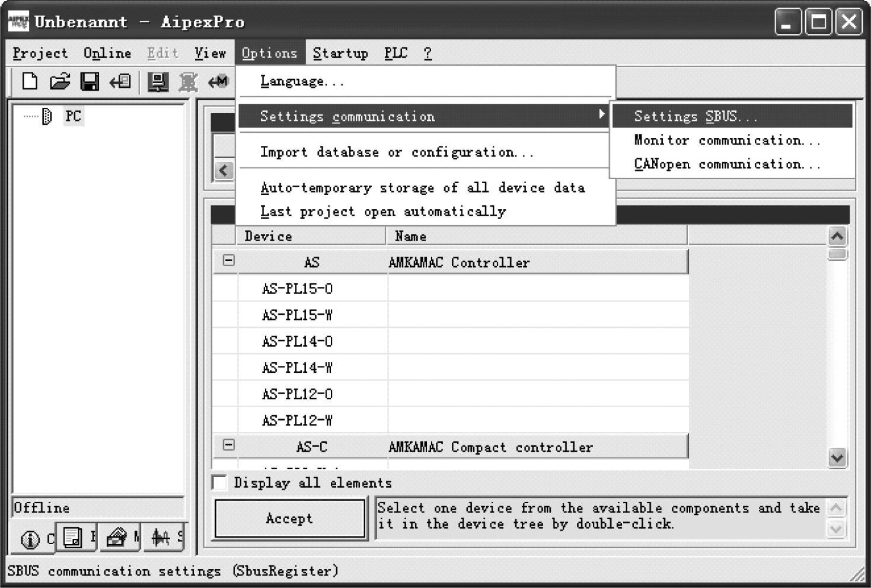The height and width of the screenshot is (588, 871).
Task: Save the project with the floppy disk icon
Action: 90,81
